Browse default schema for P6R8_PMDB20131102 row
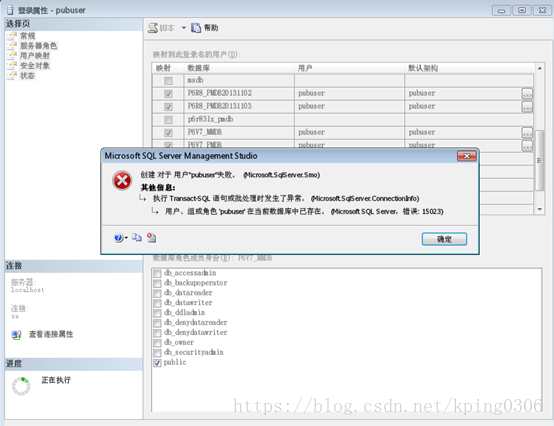This screenshot has height=426, width=554. click(x=527, y=94)
